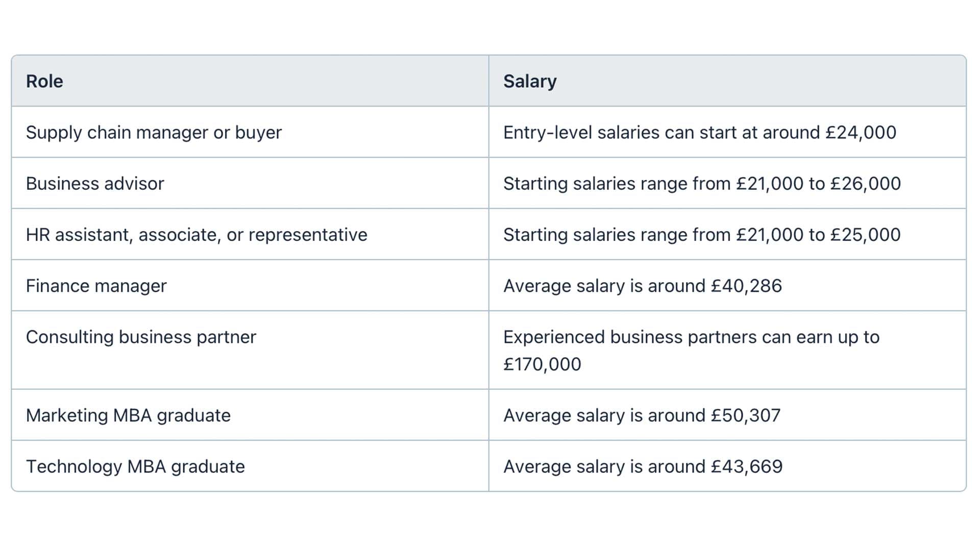Select the Marketing MBA graduate cell

128,415
